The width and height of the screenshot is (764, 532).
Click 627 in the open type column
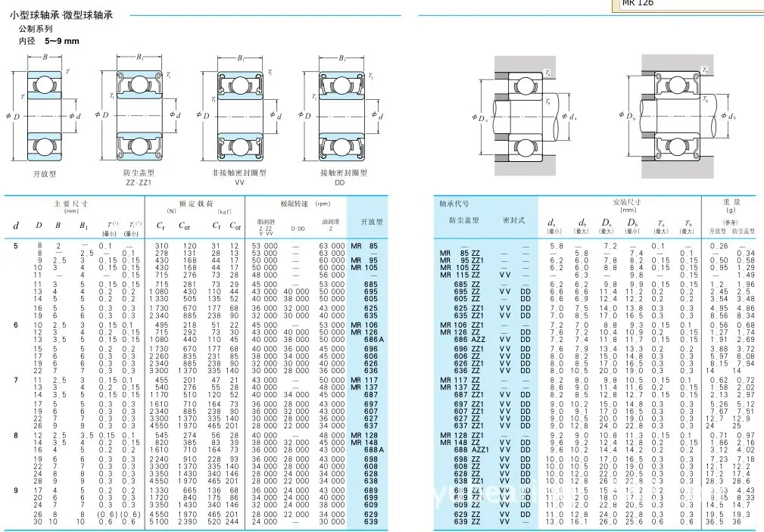[x=371, y=418]
